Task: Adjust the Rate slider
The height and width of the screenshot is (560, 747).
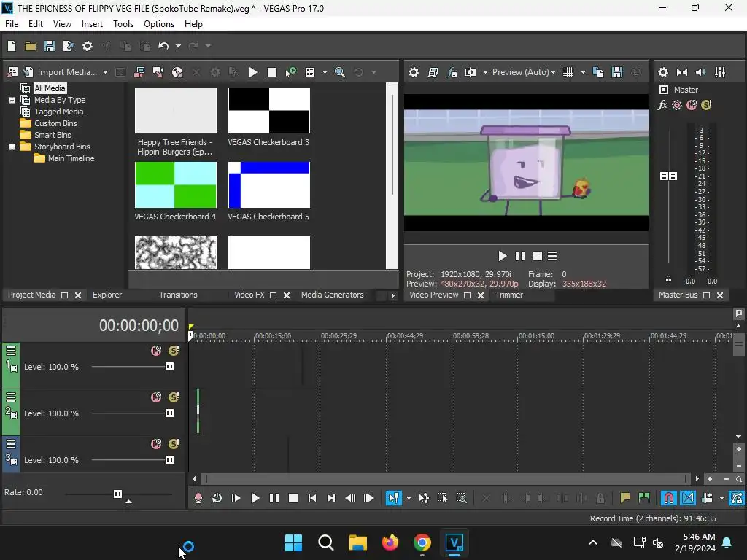Action: point(117,494)
